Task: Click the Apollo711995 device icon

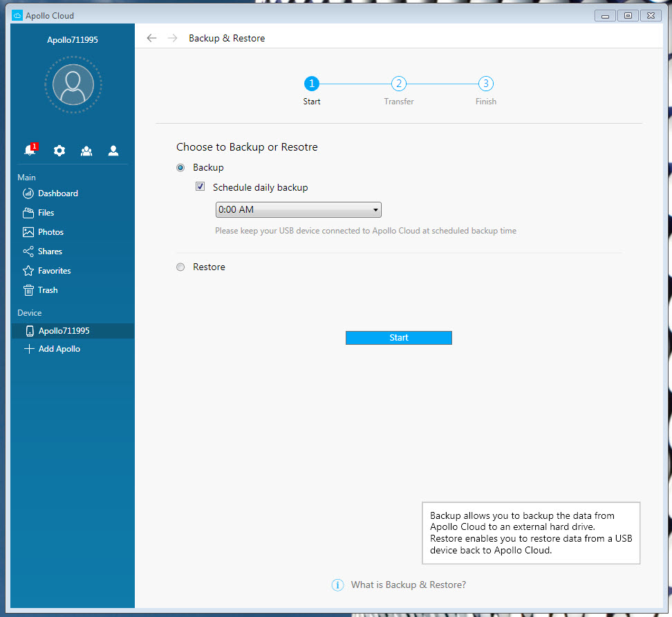Action: [x=30, y=331]
